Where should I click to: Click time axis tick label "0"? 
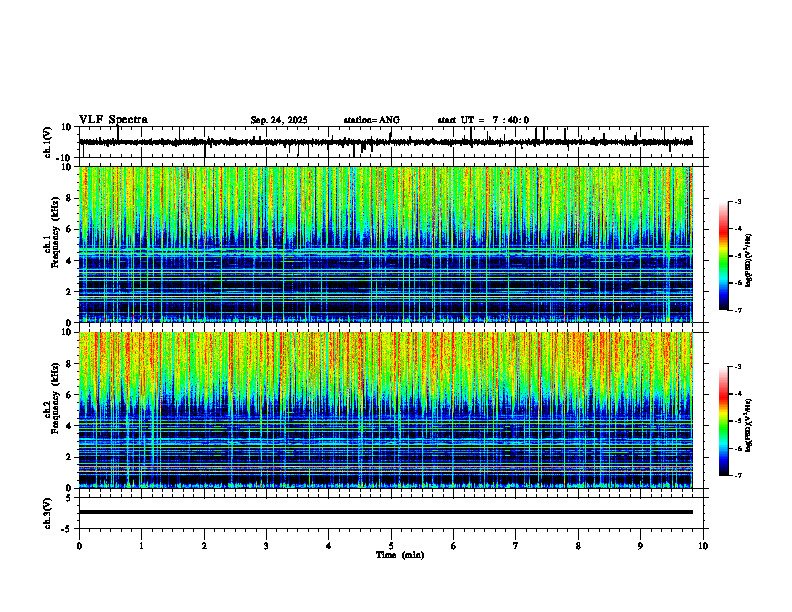(79, 546)
